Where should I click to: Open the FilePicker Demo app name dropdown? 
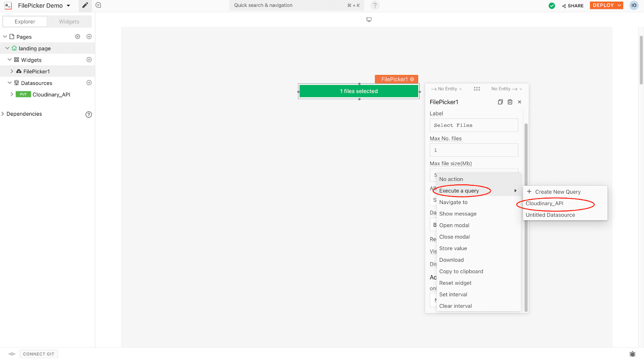68,6
